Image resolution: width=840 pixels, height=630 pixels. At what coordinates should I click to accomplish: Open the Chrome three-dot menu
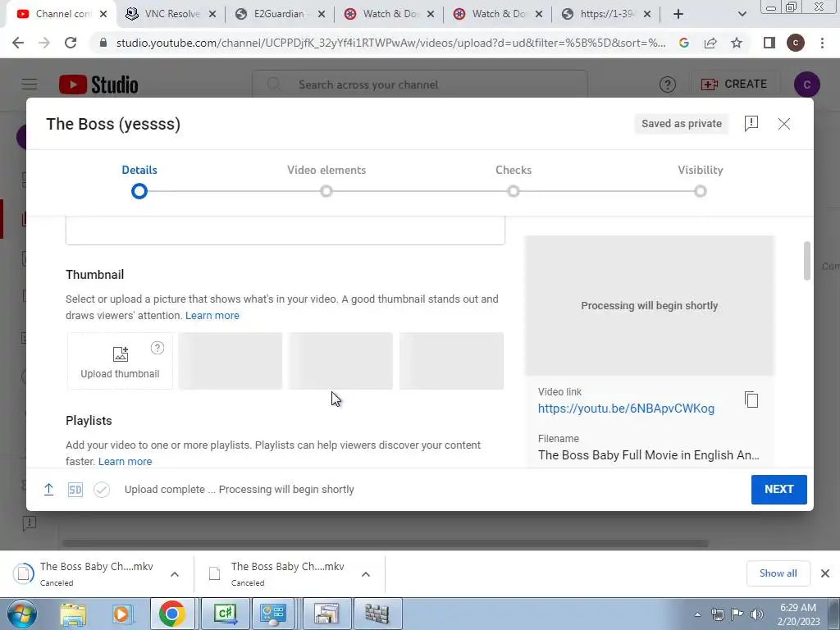[822, 43]
